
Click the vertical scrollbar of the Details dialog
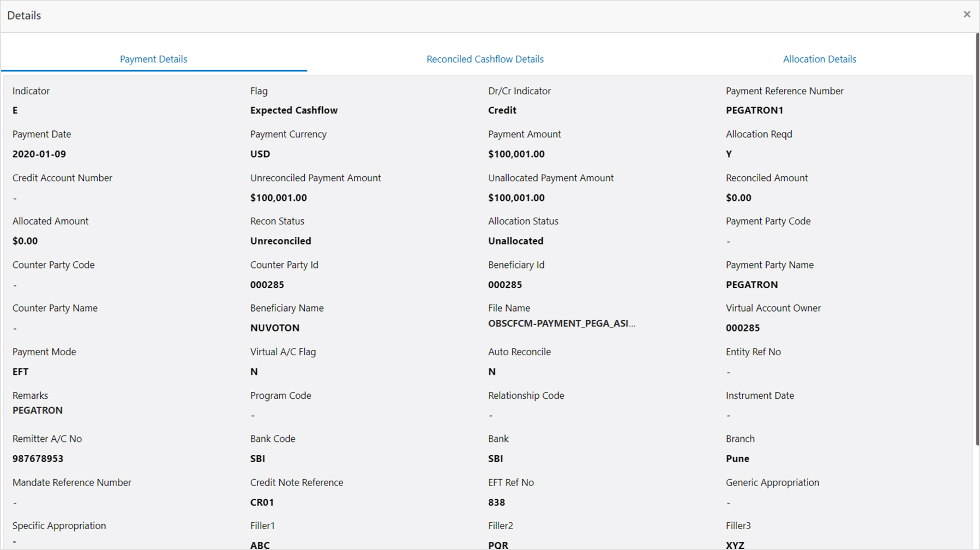(x=977, y=239)
